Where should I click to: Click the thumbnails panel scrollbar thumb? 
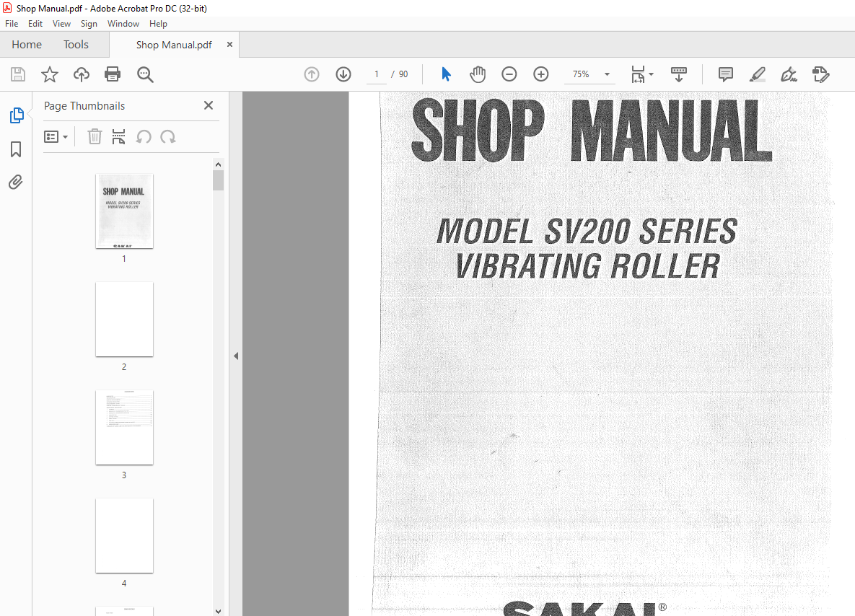218,180
